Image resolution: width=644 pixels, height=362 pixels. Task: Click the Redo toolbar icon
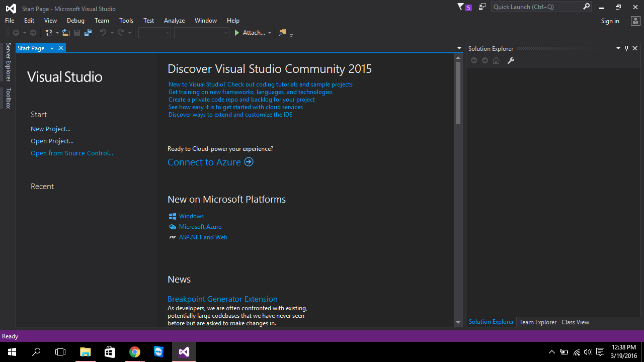(120, 32)
